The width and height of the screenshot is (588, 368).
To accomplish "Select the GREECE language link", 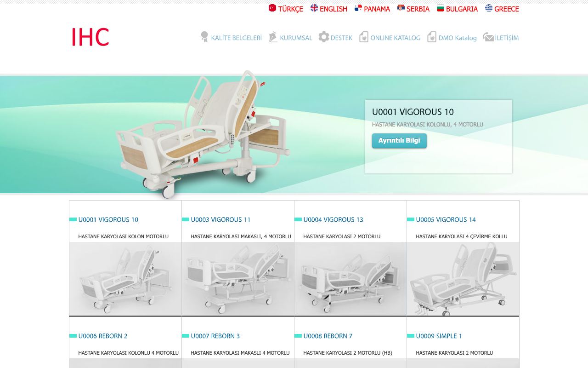I will pos(507,9).
